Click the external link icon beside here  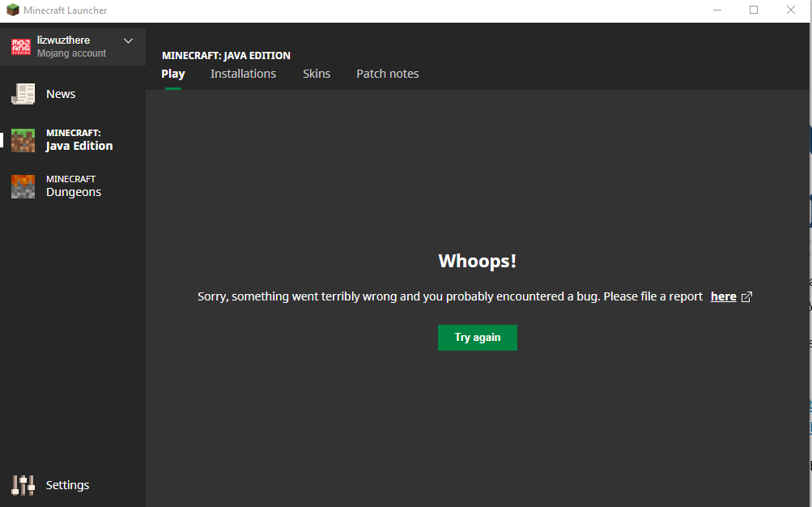point(746,296)
